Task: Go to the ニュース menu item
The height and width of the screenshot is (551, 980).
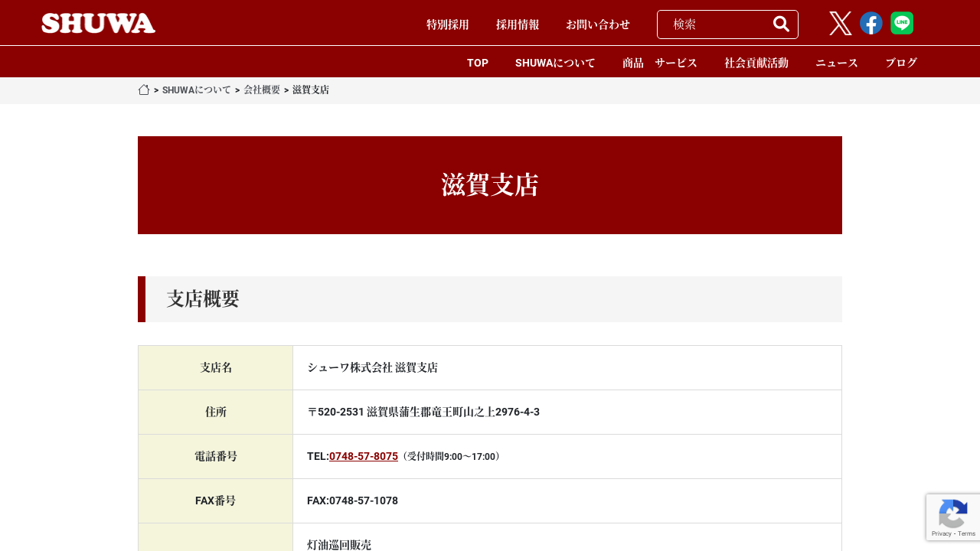Action: pyautogui.click(x=836, y=63)
